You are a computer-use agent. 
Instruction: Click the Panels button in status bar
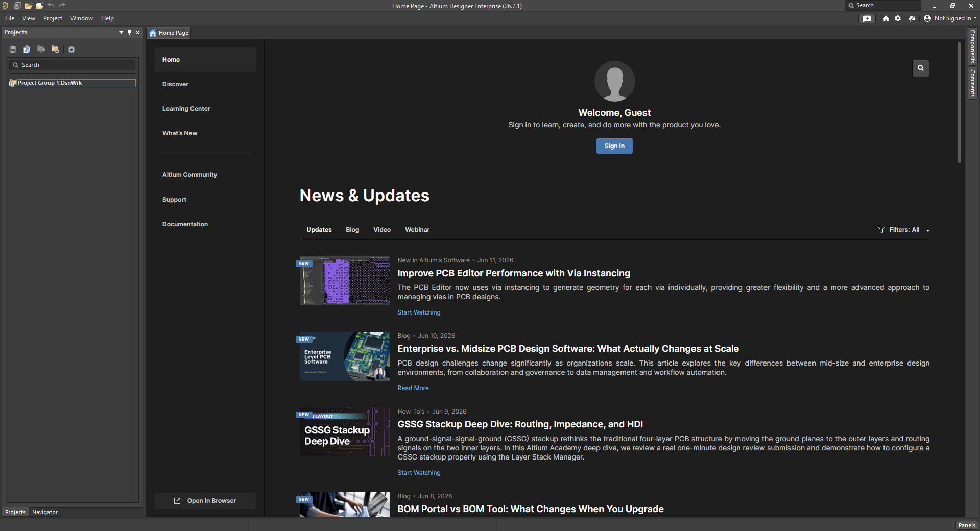click(967, 525)
